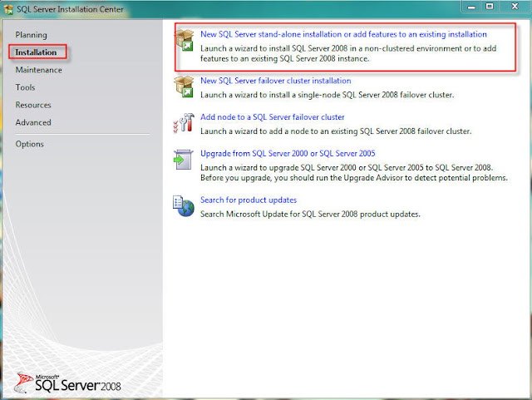
Task: Click the Upgrade from SQL Server icon
Action: (183, 160)
